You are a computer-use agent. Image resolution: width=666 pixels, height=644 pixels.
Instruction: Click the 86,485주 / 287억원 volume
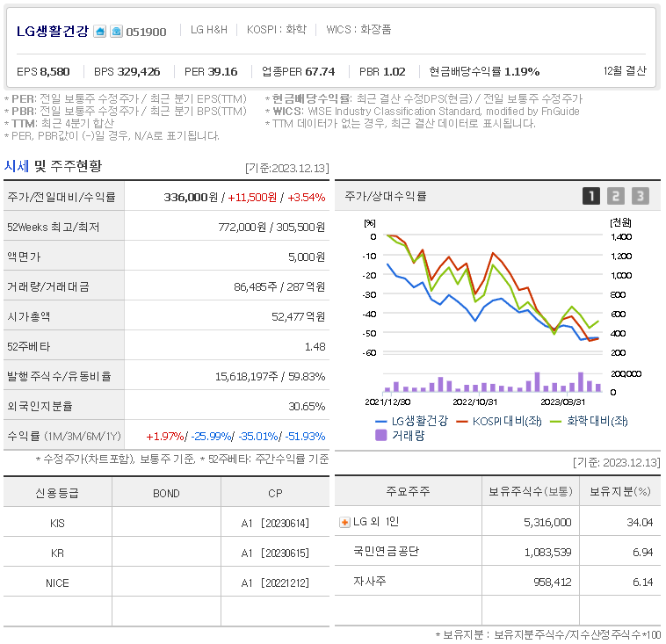coord(279,286)
